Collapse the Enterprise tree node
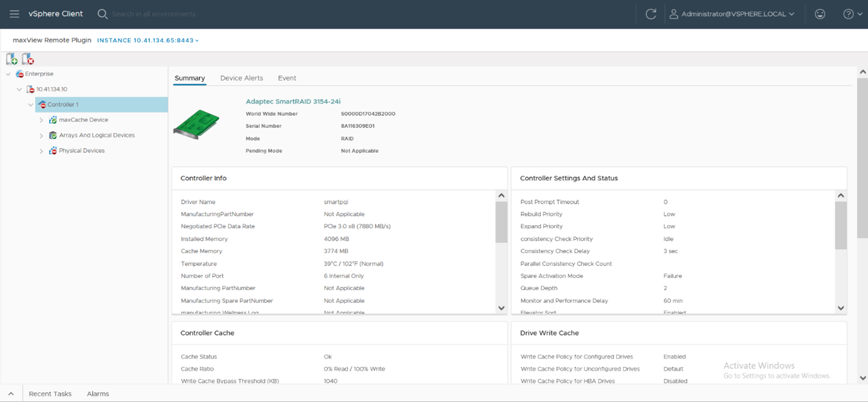 coord(8,74)
